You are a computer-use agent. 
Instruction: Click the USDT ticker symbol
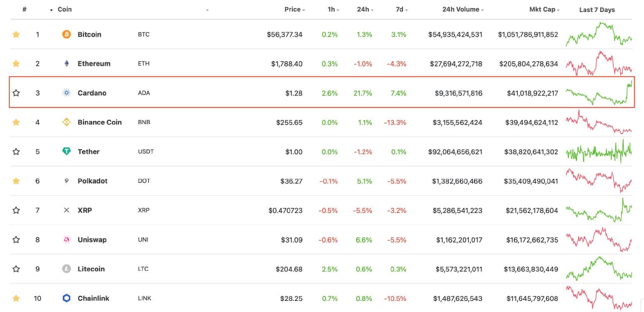tap(145, 151)
